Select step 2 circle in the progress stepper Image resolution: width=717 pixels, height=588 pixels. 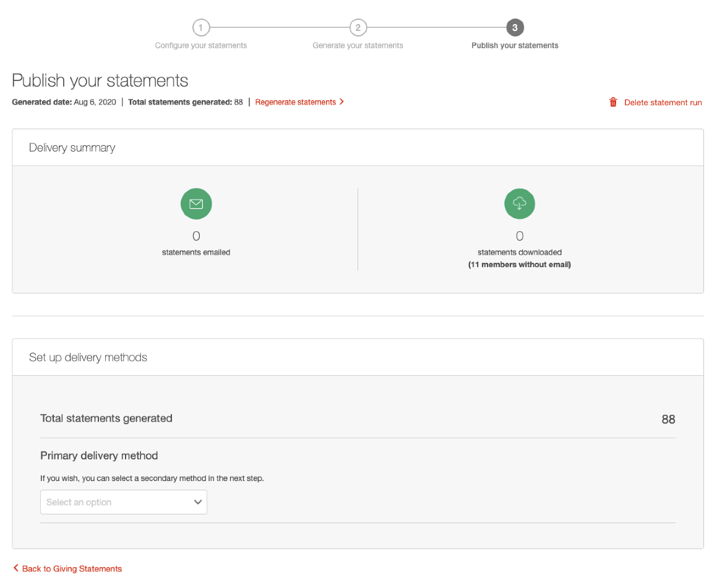358,27
